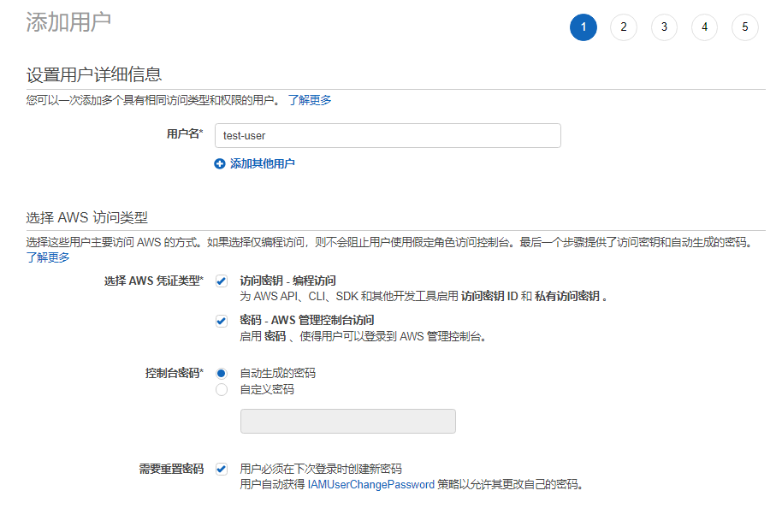782x532 pixels.
Task: Click the radio button icon for console password
Action: coord(221,373)
